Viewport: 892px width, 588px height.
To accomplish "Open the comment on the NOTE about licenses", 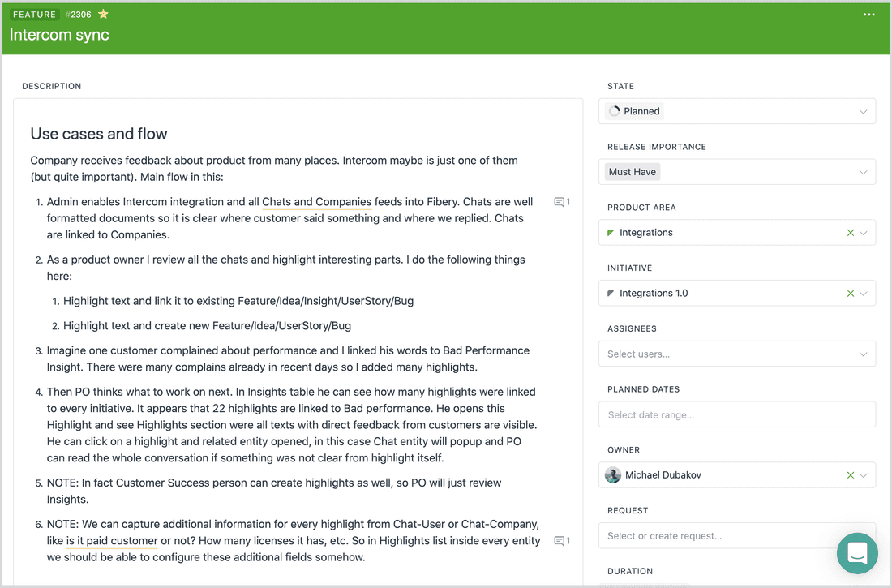I will (561, 540).
